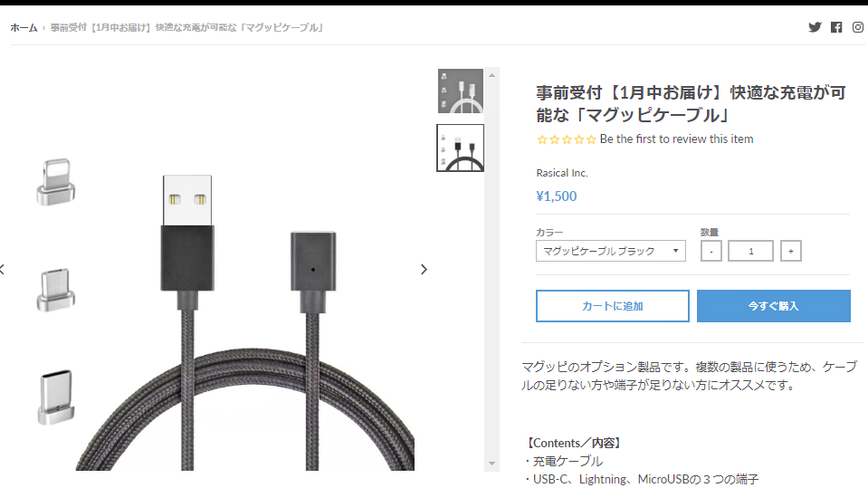The image size is (868, 488).
Task: Open the Twitter share icon
Action: click(815, 27)
